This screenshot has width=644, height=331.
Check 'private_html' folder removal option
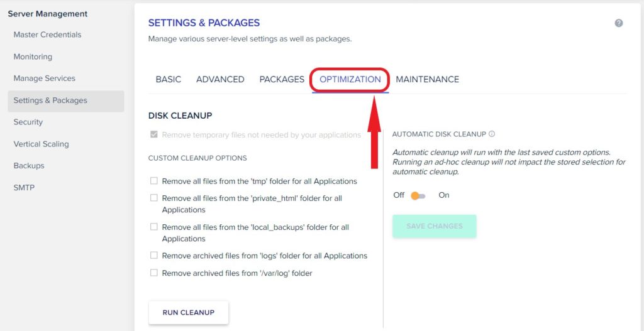pos(153,198)
